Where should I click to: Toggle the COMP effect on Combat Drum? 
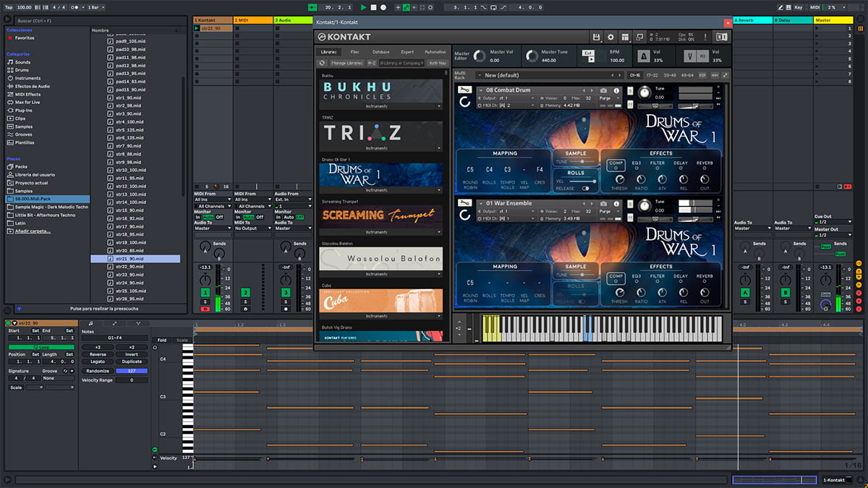(616, 165)
